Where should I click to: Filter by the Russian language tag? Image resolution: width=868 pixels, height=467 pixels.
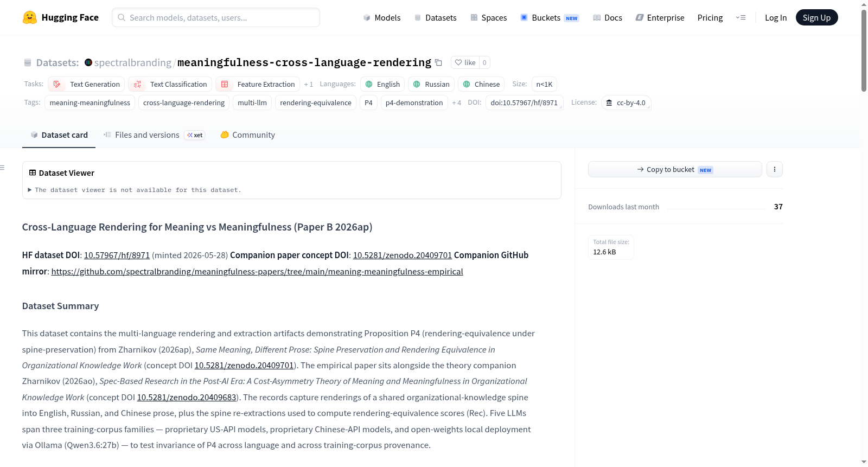click(x=431, y=84)
